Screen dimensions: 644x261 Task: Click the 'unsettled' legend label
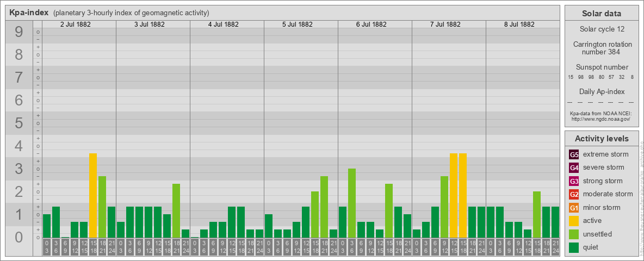coord(598,234)
